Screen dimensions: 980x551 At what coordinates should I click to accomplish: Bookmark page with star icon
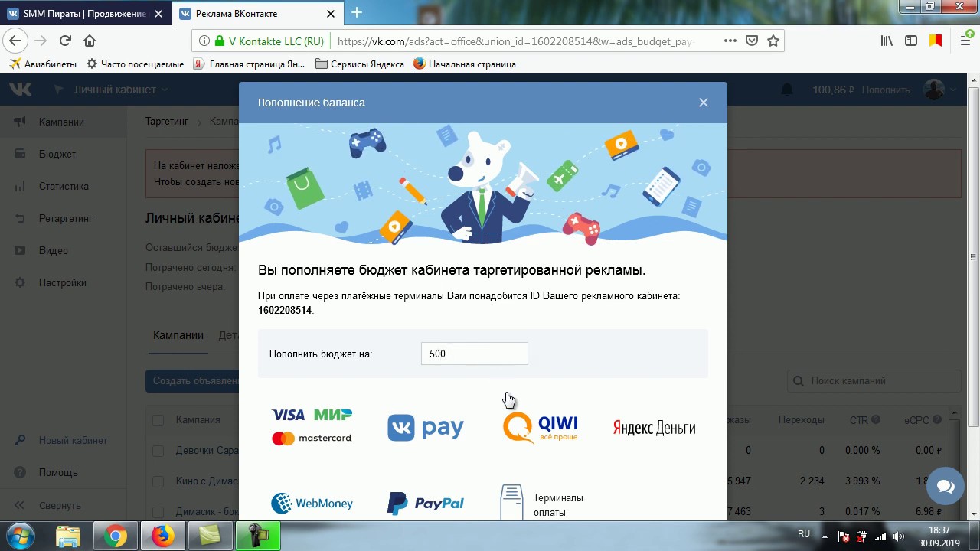click(773, 41)
